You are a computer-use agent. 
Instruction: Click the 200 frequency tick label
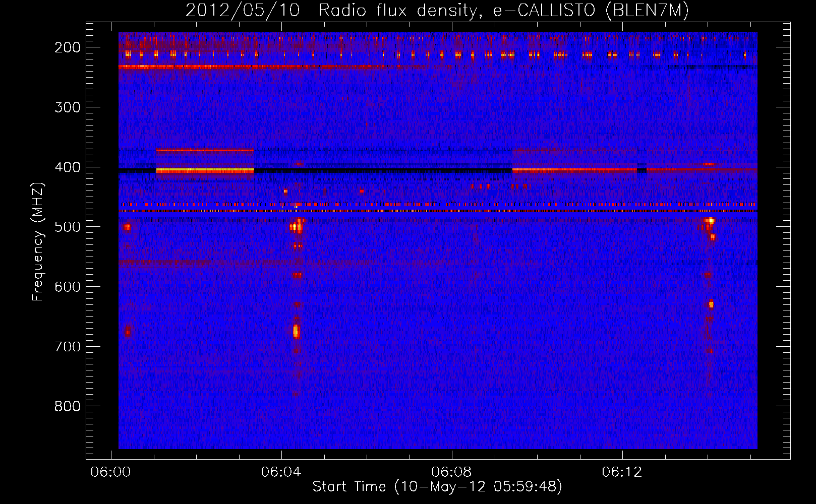pos(67,47)
